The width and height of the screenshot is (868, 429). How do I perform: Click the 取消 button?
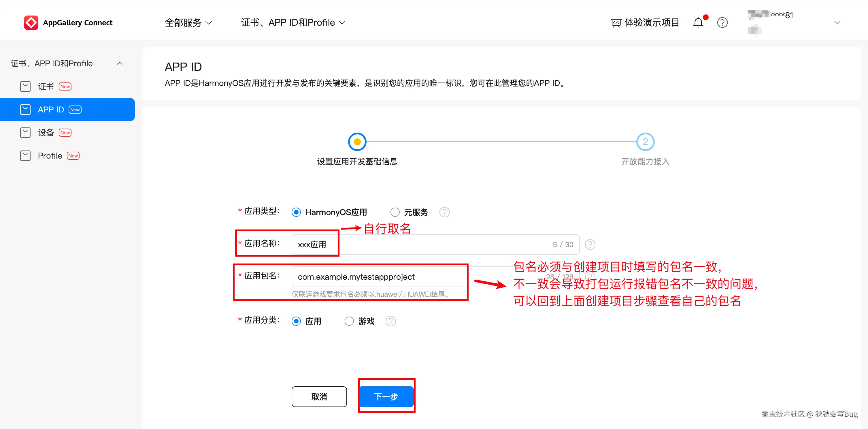coord(319,396)
